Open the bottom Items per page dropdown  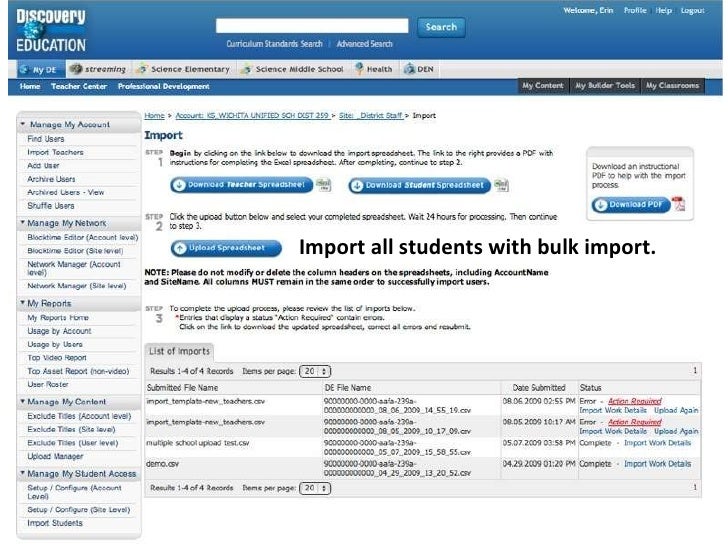(x=315, y=488)
